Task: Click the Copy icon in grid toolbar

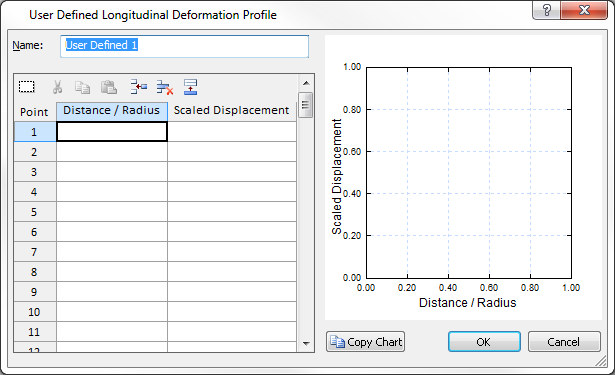Action: click(x=82, y=87)
